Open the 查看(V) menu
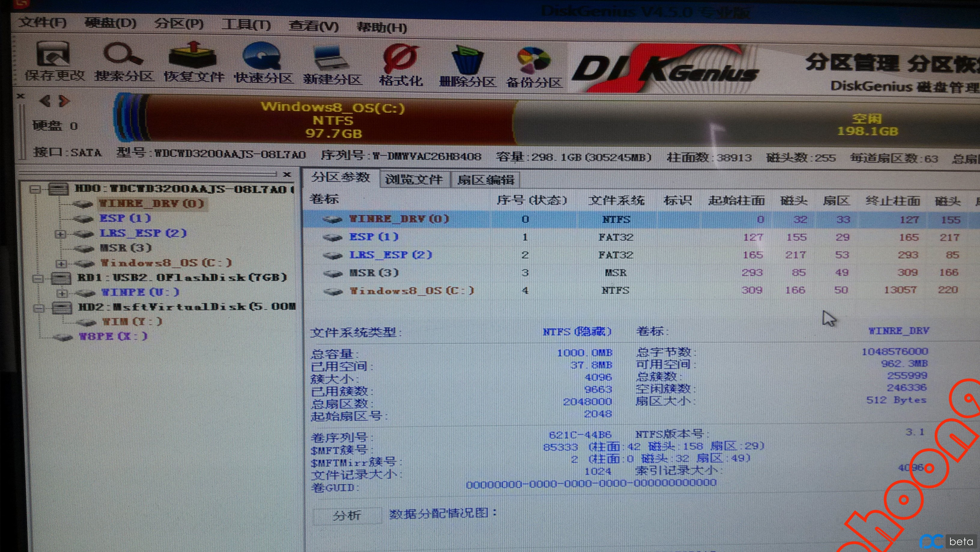The height and width of the screenshot is (552, 980). tap(313, 26)
